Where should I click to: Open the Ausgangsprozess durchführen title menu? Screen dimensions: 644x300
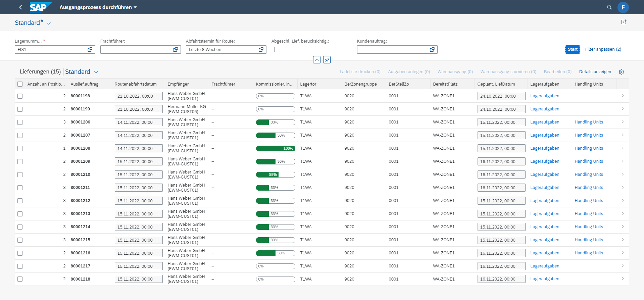[98, 7]
